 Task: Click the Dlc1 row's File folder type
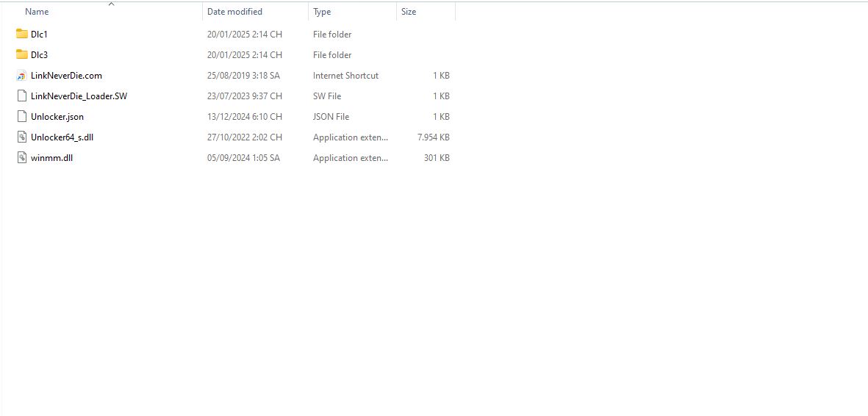[332, 35]
